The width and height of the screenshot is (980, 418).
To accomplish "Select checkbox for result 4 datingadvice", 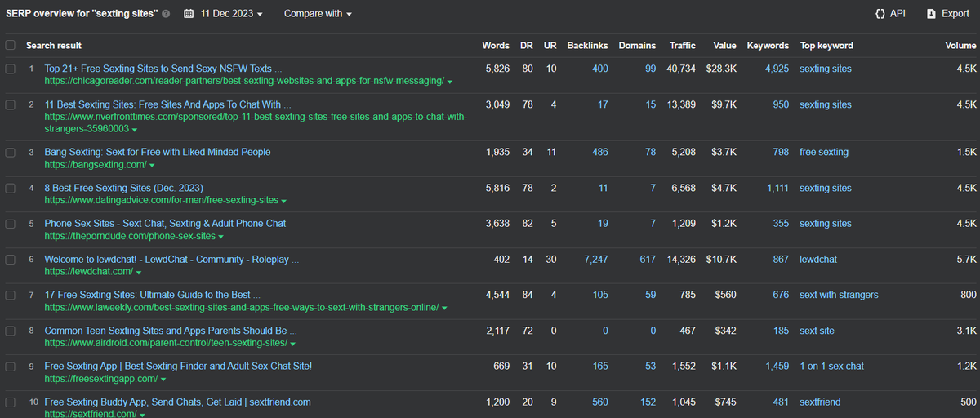I will (10, 189).
